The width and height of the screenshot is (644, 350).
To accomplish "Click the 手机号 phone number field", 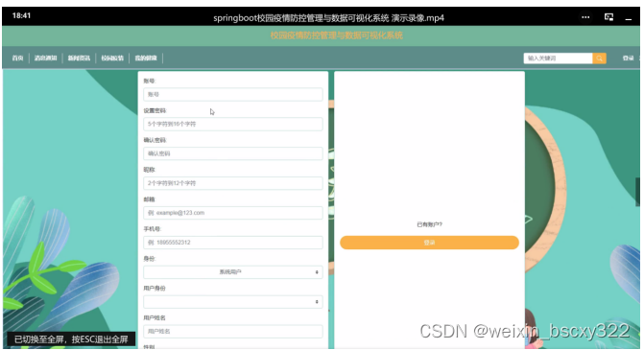I will (233, 243).
